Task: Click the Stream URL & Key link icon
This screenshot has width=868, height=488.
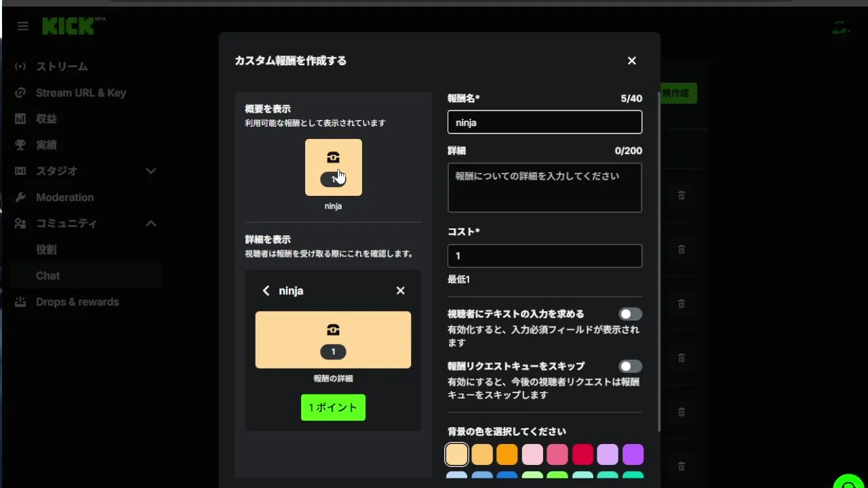Action: (20, 93)
